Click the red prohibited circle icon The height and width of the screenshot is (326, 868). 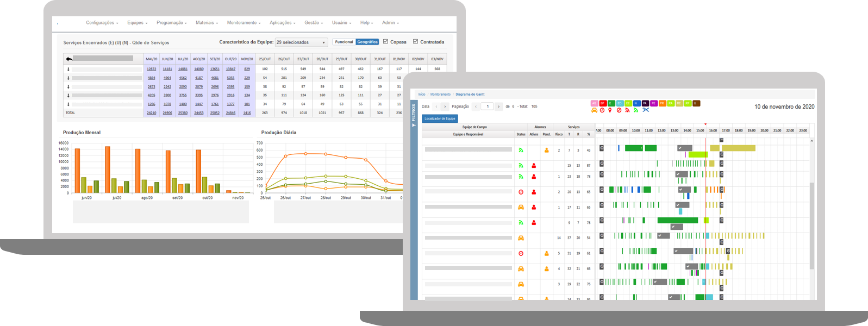[x=619, y=110]
